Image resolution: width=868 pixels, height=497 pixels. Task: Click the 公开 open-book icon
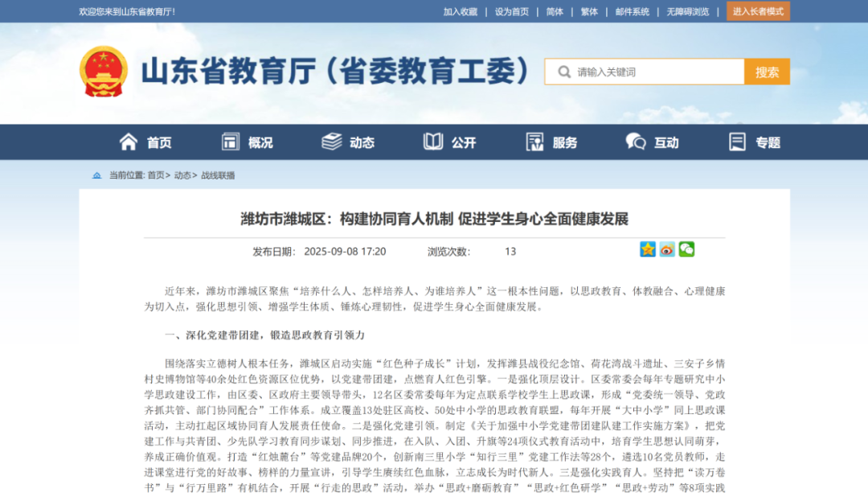[x=433, y=142]
